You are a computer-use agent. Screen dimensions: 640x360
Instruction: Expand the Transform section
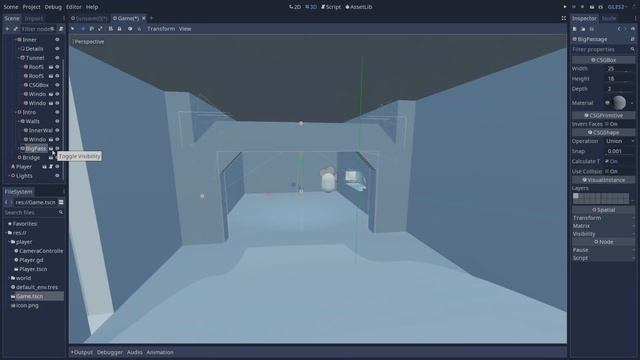pyautogui.click(x=603, y=218)
